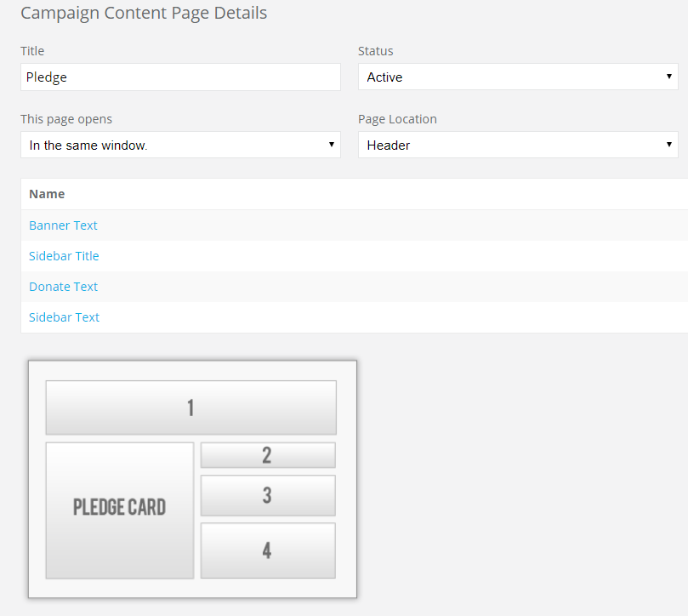Select layout region 1 in the diagram
The width and height of the screenshot is (688, 616).
coord(190,408)
